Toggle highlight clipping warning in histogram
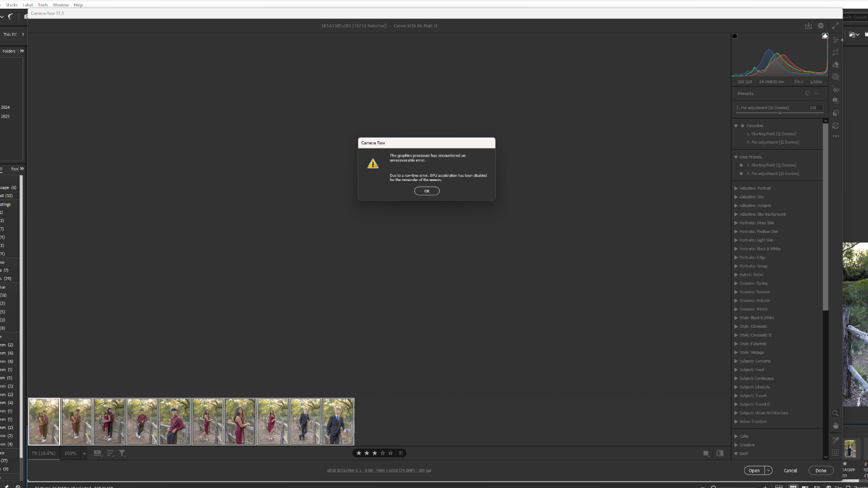 pyautogui.click(x=825, y=36)
